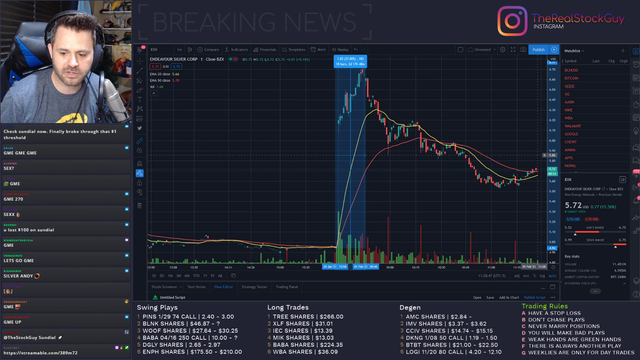
Task: Expand key stats with bottom chevron
Action: click(x=595, y=291)
